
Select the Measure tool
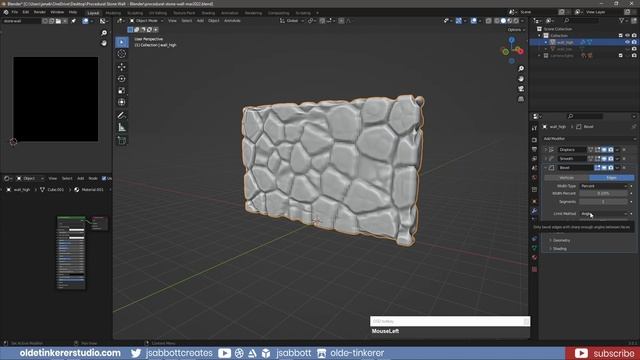click(122, 127)
